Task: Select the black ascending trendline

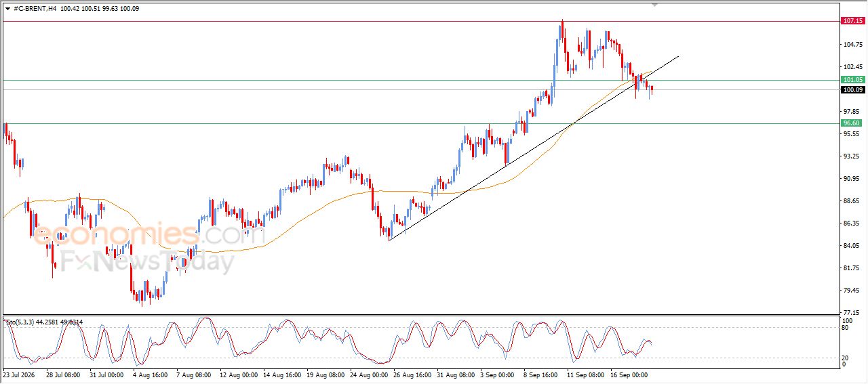Action: pos(534,148)
